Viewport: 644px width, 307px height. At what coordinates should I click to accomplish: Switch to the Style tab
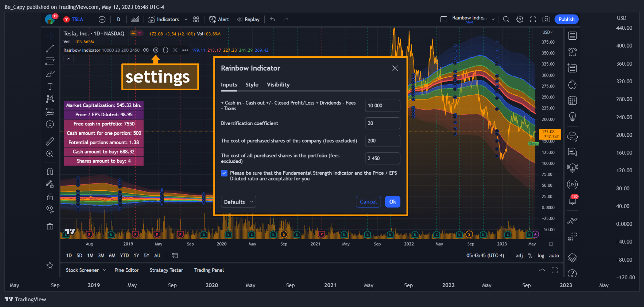pos(252,85)
